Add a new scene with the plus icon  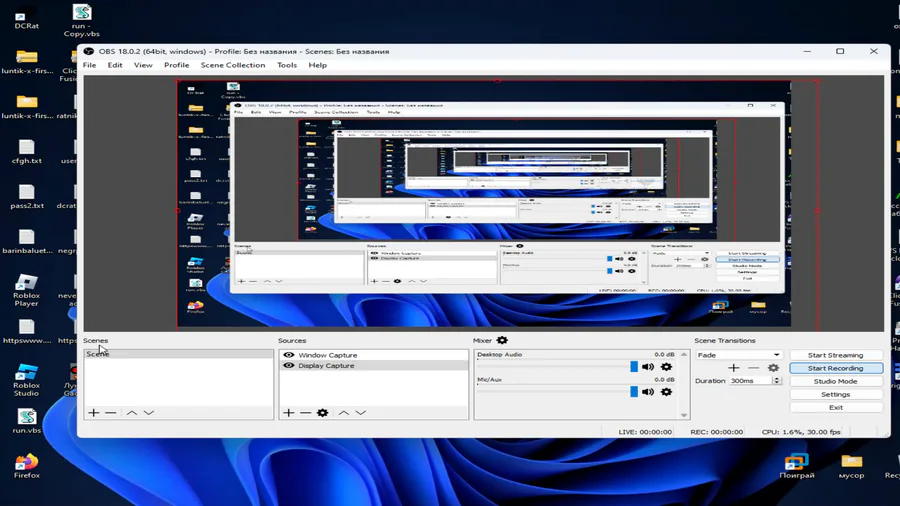click(x=94, y=412)
